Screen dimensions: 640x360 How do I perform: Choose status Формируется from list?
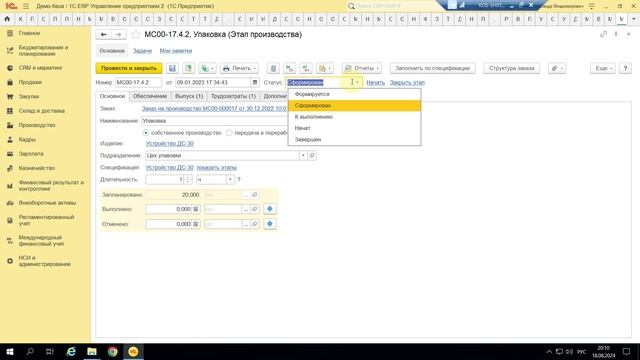(x=354, y=94)
